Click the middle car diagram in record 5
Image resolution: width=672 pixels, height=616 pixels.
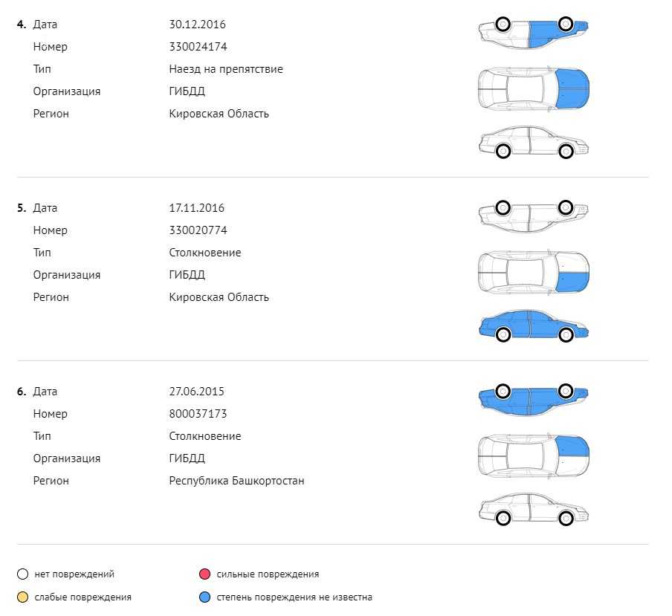click(x=533, y=272)
